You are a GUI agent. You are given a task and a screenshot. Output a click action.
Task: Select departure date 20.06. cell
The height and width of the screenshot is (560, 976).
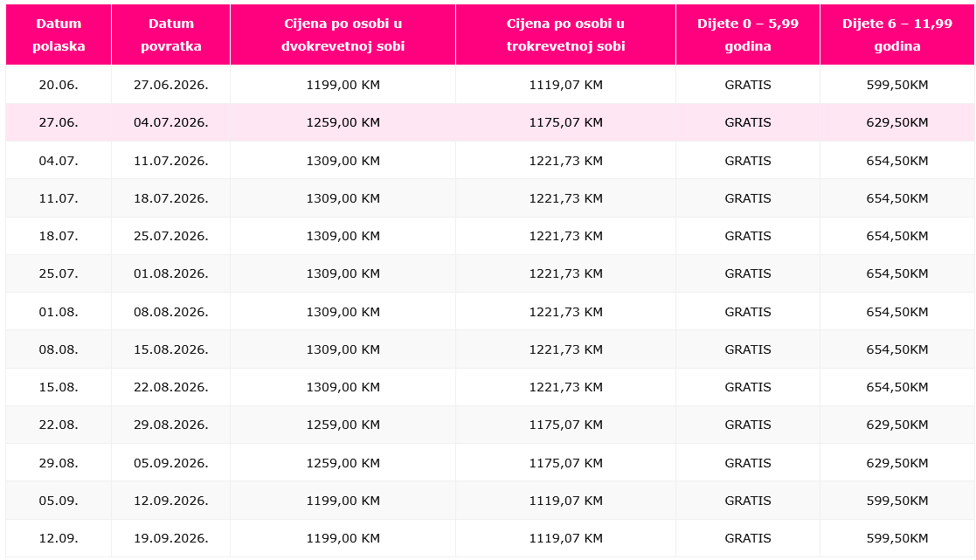[59, 85]
